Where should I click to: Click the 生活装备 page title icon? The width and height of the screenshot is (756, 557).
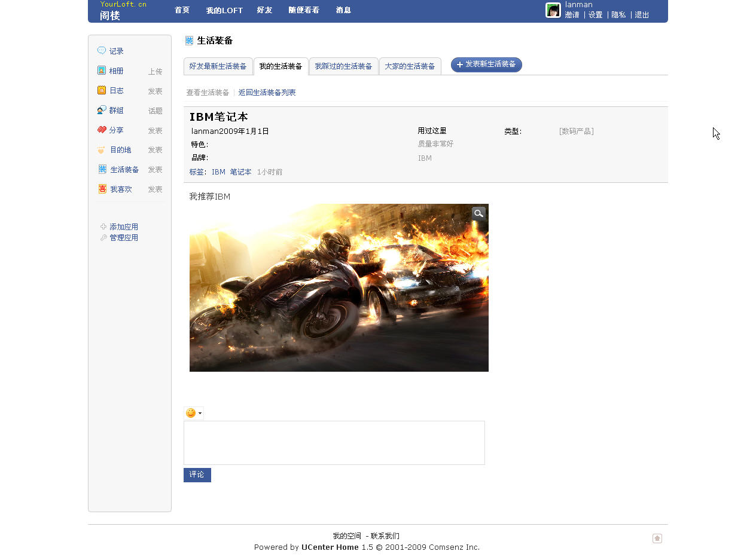[189, 41]
